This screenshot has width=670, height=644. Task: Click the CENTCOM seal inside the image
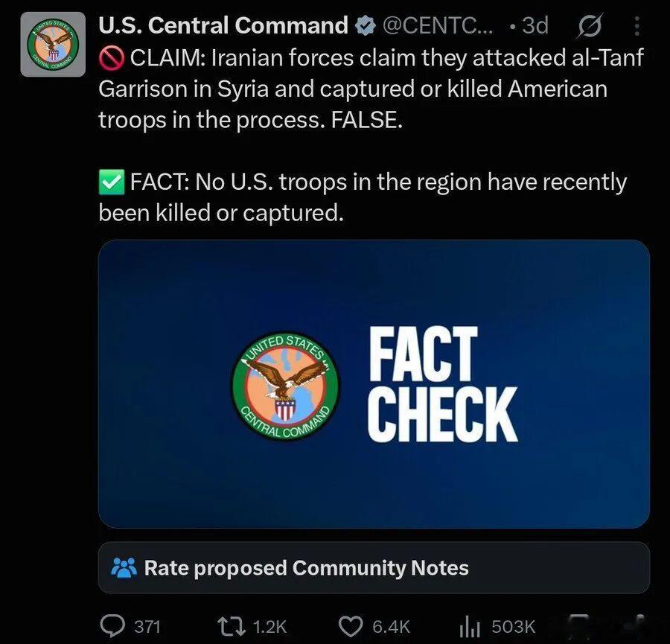click(x=285, y=386)
